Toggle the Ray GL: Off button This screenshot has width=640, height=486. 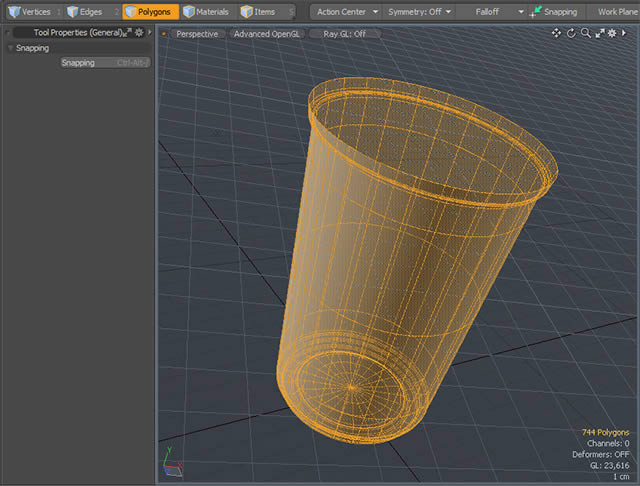344,34
